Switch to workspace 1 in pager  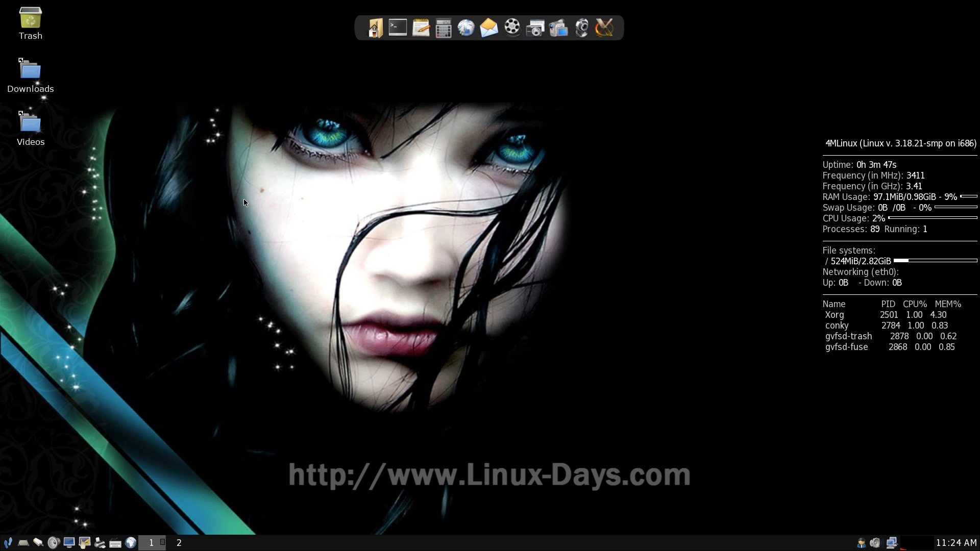point(152,543)
